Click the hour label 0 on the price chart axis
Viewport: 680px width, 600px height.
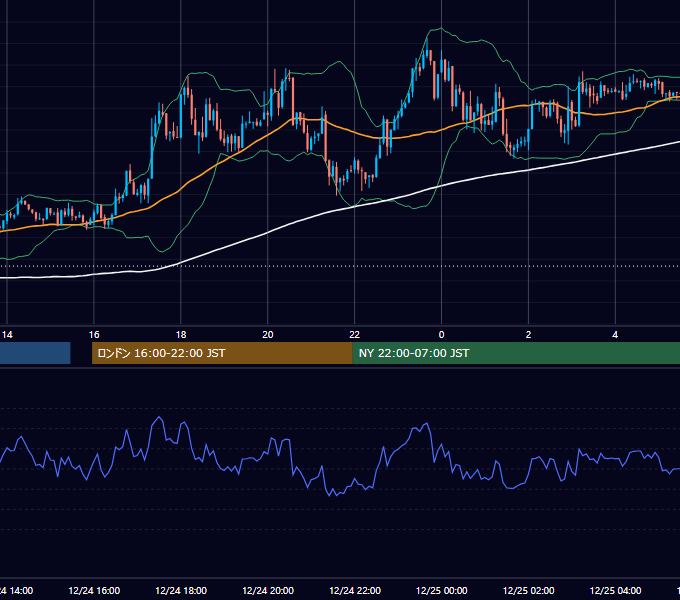coord(441,335)
